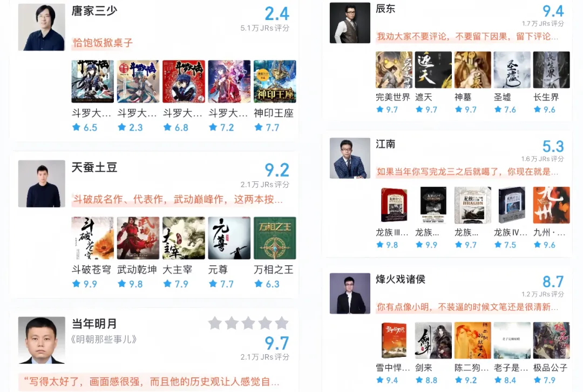This screenshot has height=392, width=583.
Task: Open the 长生界 book title label
Action: click(546, 97)
